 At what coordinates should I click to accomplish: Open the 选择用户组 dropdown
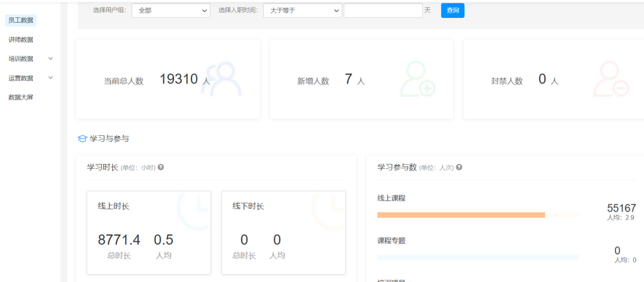tap(170, 11)
